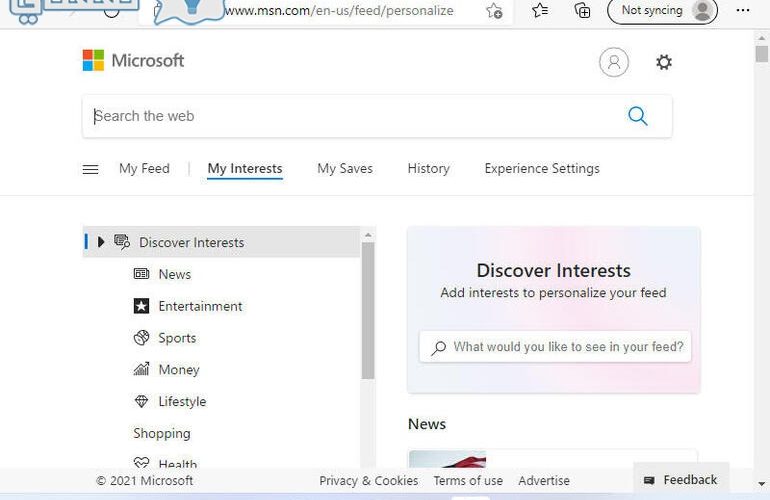Image resolution: width=770 pixels, height=500 pixels.
Task: Click the browser address bar URL
Action: pos(339,10)
